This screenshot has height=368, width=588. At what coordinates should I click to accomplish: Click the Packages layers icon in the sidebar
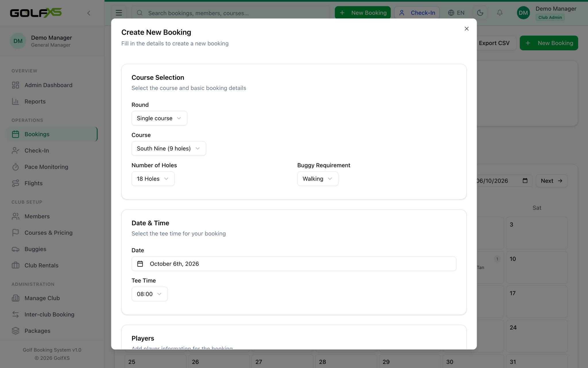[x=16, y=331]
